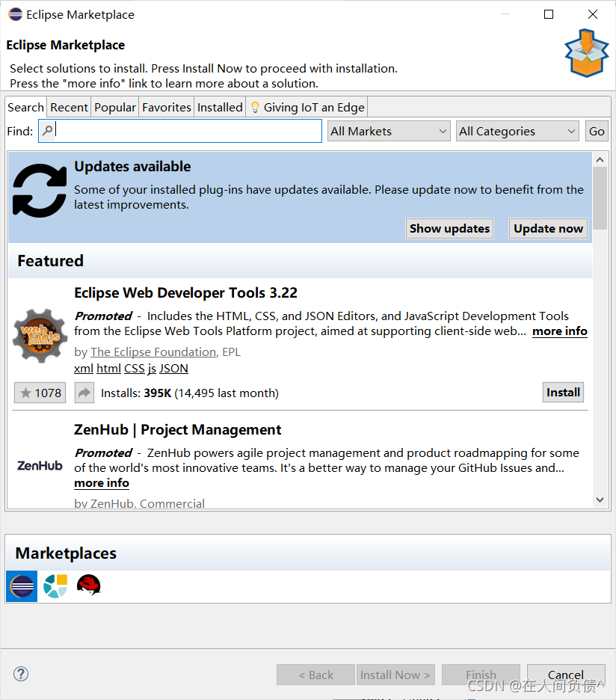Open the All Markets dropdown
Image resolution: width=616 pixels, height=700 pixels.
[x=388, y=130]
